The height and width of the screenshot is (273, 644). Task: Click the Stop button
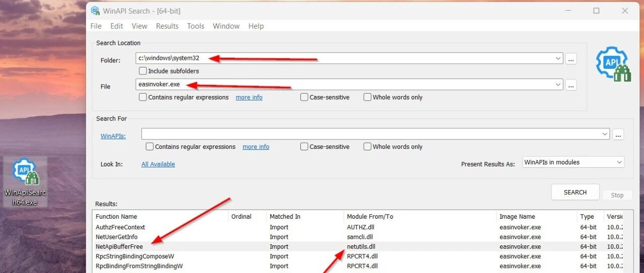point(617,195)
